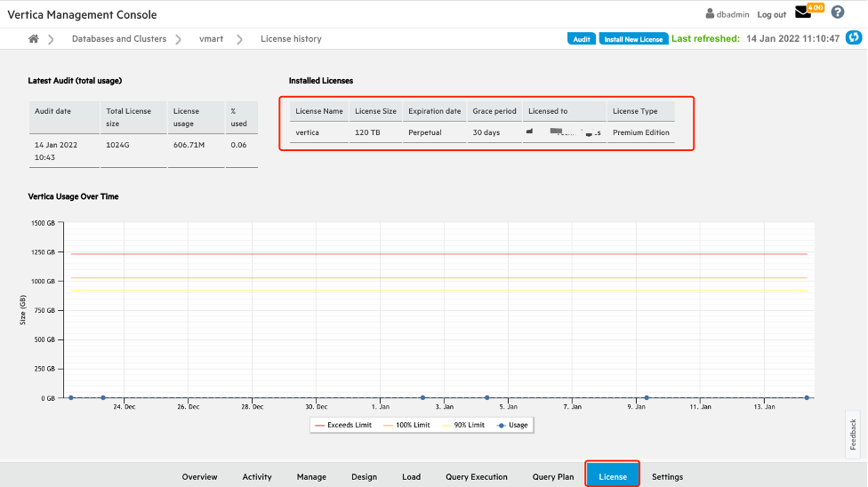Click the refresh icon next to timestamp
Screen dimensions: 868x487
pos(854,37)
